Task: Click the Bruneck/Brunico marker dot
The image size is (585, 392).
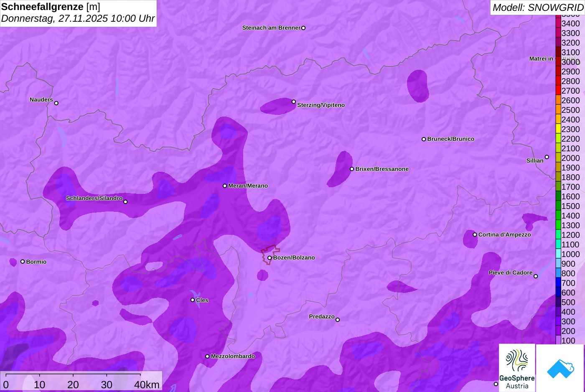Action: click(x=424, y=139)
